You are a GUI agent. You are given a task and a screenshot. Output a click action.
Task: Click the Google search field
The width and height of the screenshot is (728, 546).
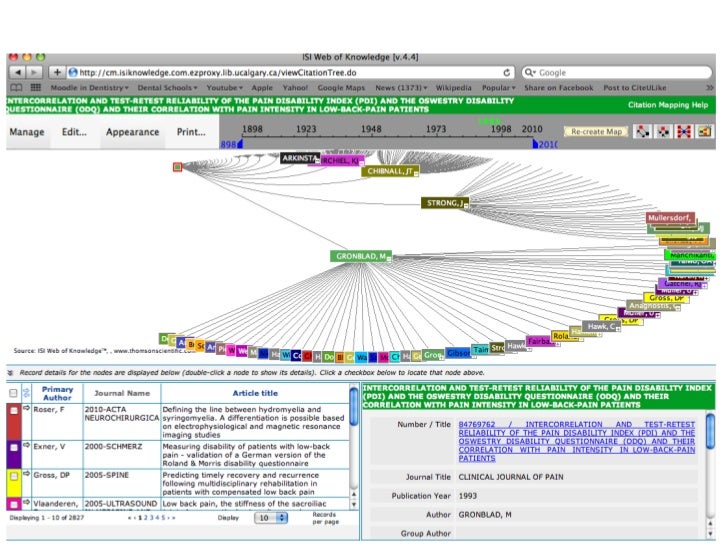point(617,72)
